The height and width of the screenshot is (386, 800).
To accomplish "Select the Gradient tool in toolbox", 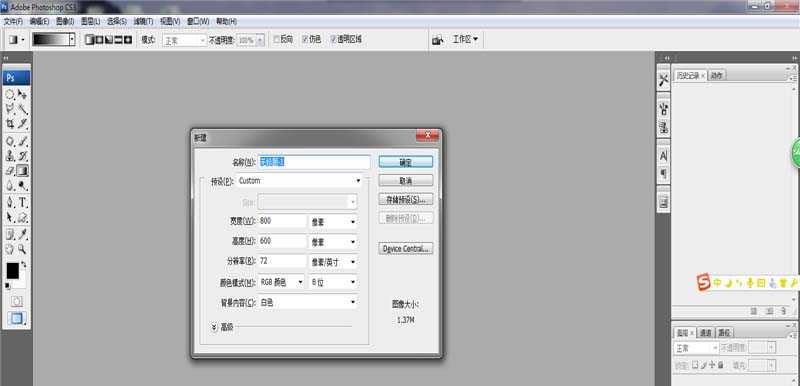I will pos(22,171).
